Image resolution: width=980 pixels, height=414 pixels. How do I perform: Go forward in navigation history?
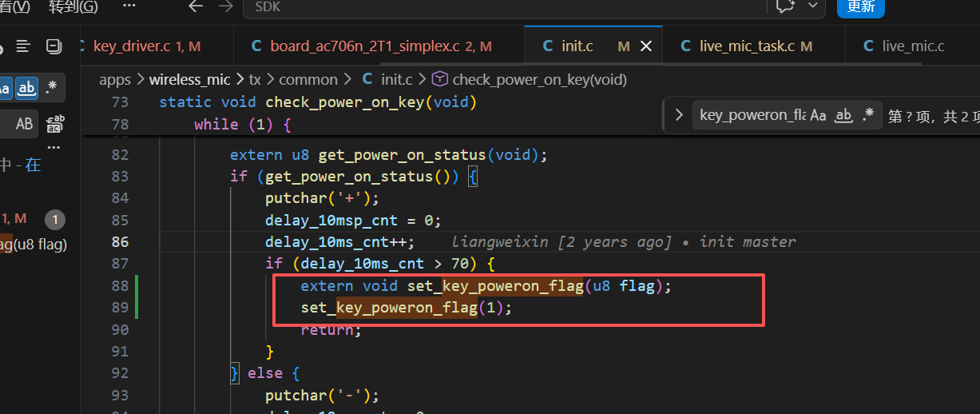(x=226, y=6)
